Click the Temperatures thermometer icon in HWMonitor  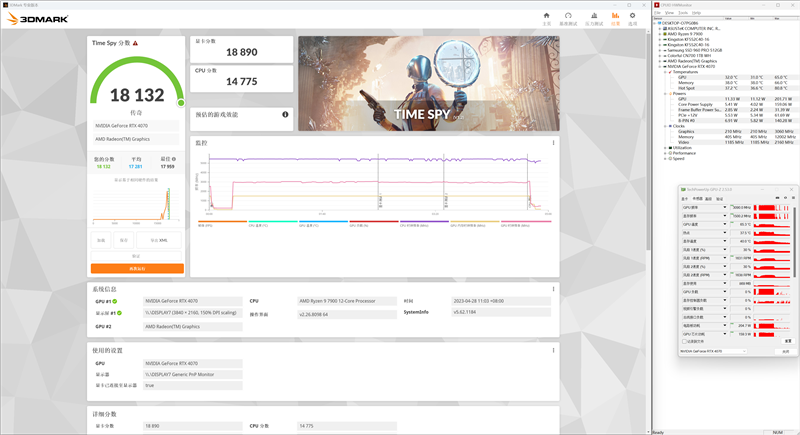coord(670,72)
